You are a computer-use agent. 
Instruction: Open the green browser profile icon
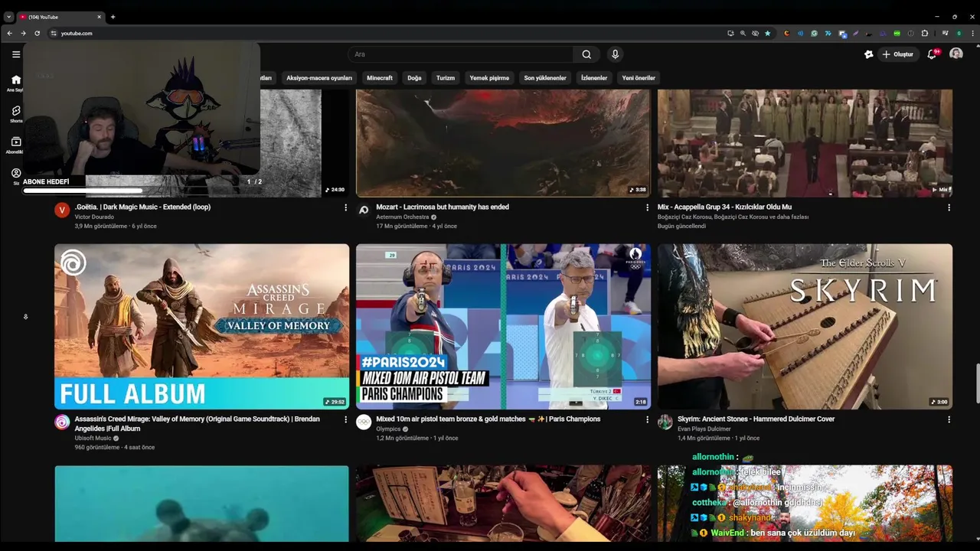[959, 33]
